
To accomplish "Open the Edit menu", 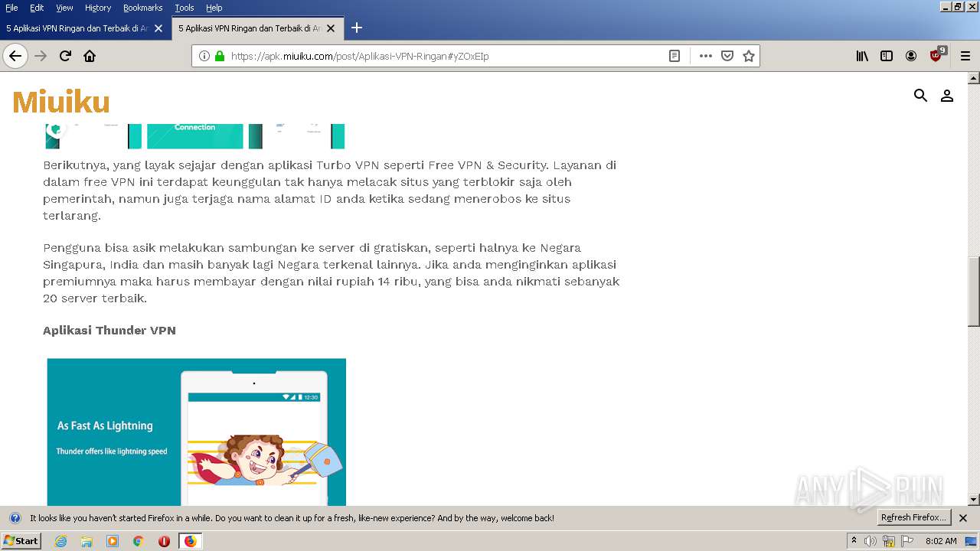I will pyautogui.click(x=37, y=8).
